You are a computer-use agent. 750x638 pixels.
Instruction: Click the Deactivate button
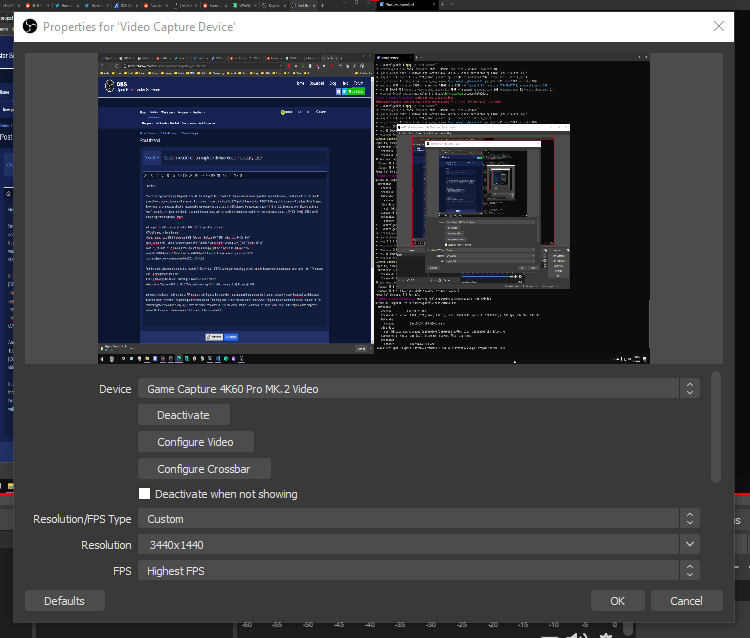pos(184,415)
